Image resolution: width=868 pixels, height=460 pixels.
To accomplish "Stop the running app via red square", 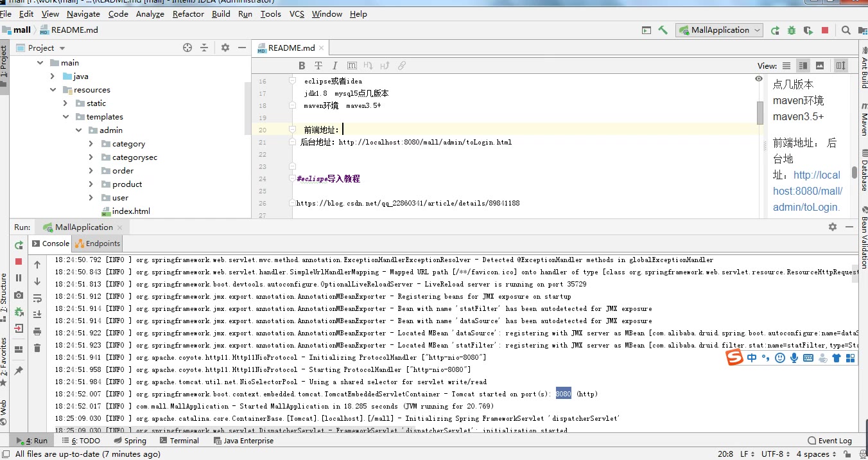I will (x=825, y=30).
